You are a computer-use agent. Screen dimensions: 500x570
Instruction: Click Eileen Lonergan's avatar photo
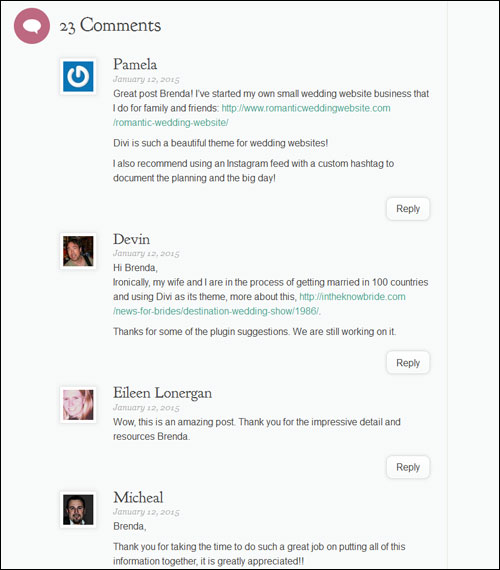point(78,405)
